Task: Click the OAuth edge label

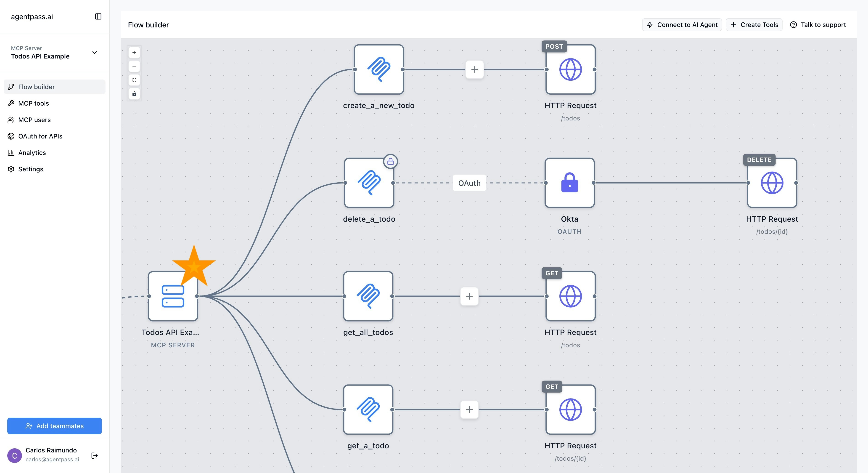Action: point(469,183)
